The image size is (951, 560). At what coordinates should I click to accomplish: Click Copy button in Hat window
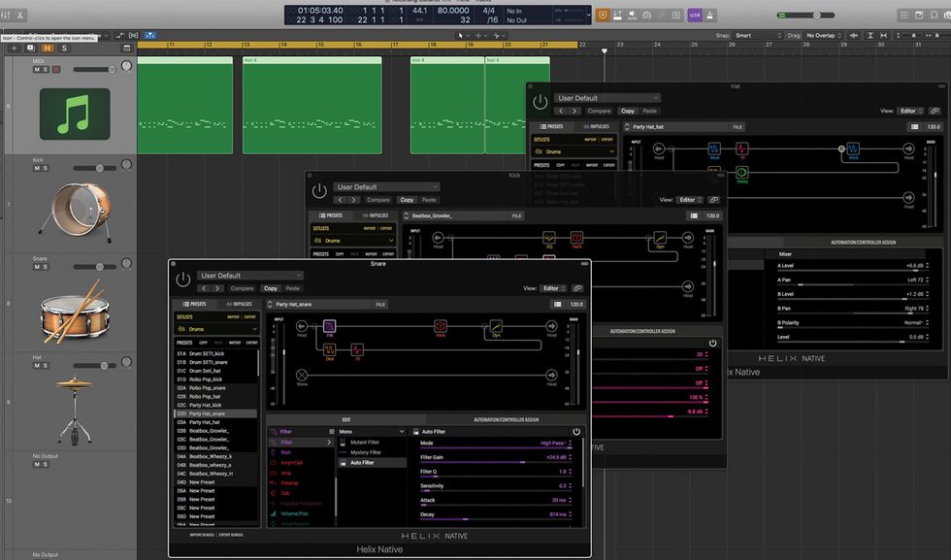click(628, 111)
